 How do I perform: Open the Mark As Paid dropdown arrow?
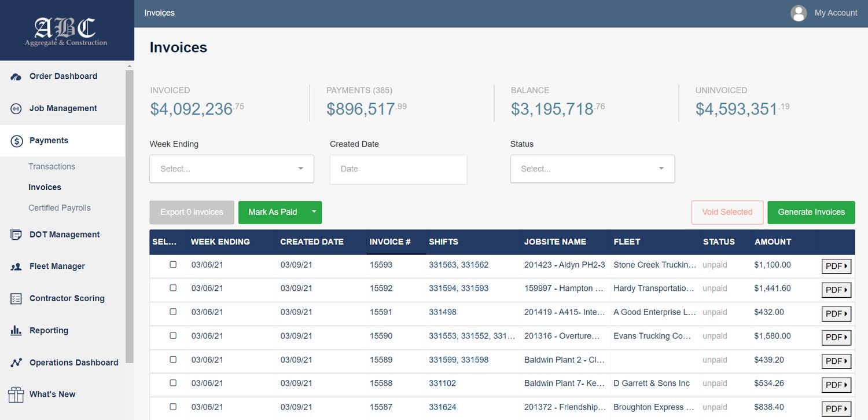[314, 212]
